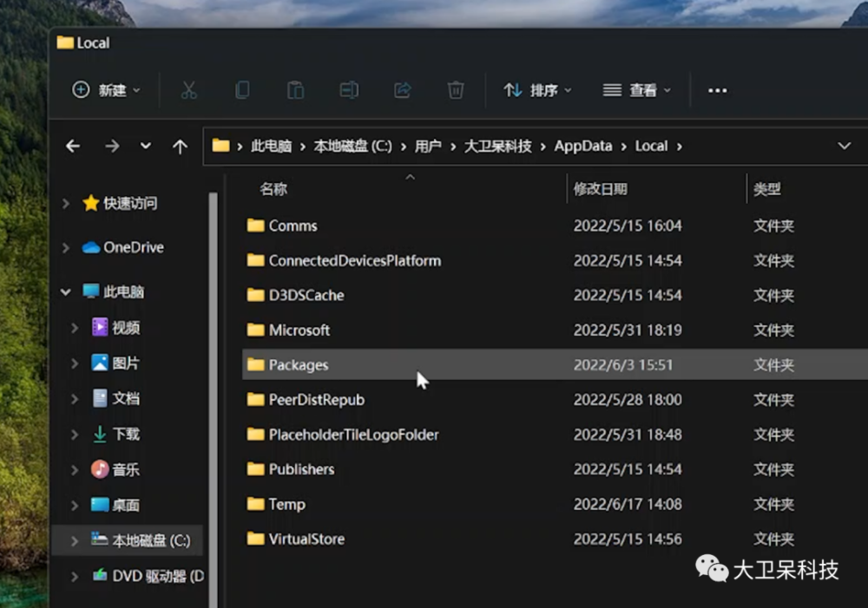Open 图片 library in sidebar

pos(115,363)
